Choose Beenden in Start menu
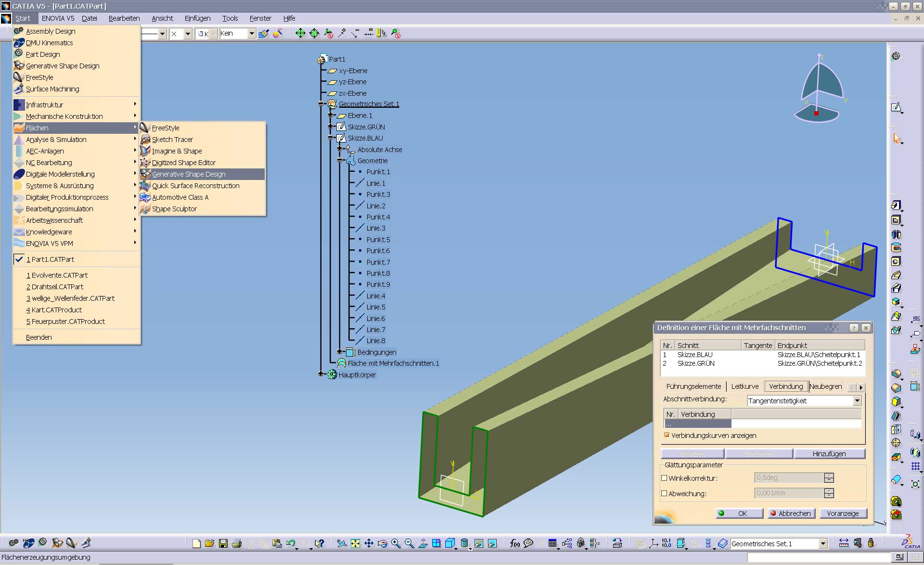The height and width of the screenshot is (565, 924). (x=39, y=337)
